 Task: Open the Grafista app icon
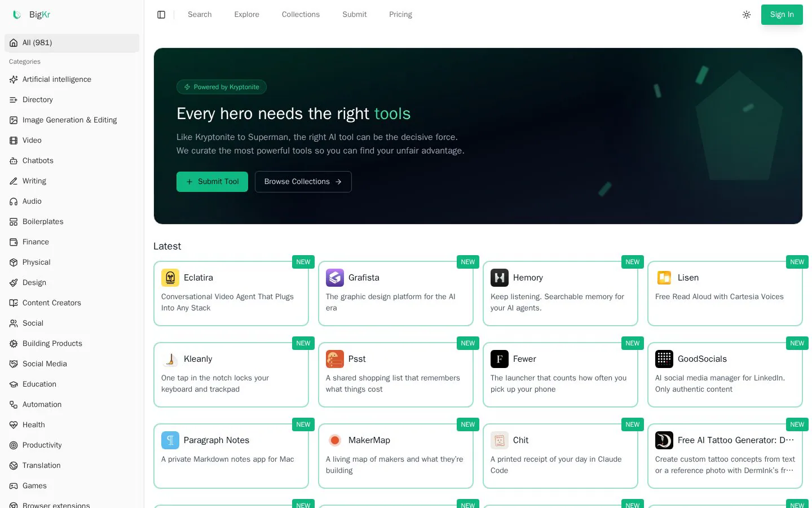(x=335, y=278)
